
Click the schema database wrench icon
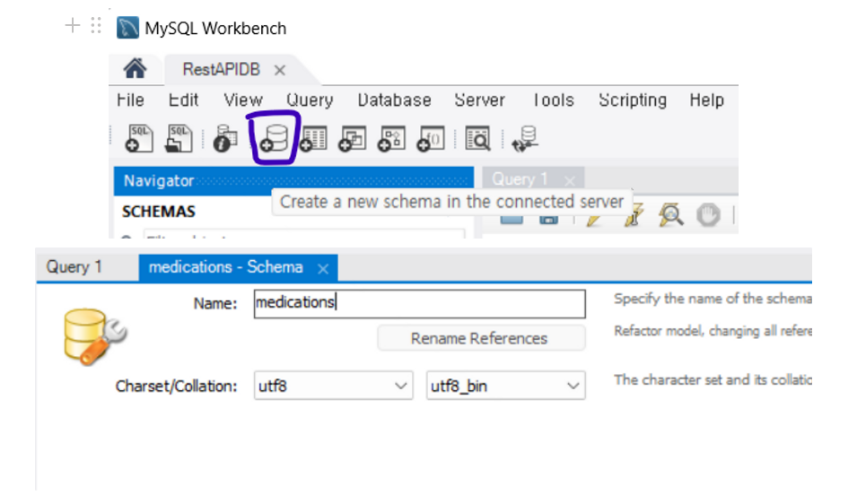pyautogui.click(x=94, y=336)
